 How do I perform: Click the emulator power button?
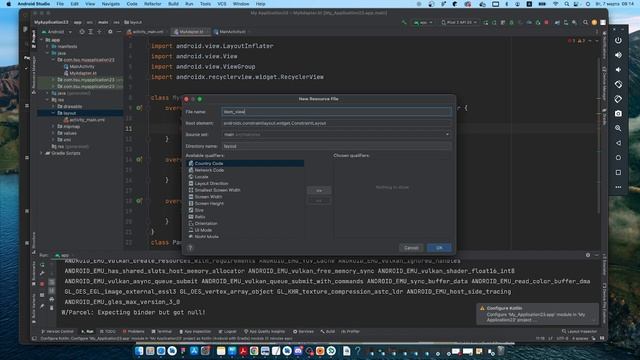click(618, 40)
